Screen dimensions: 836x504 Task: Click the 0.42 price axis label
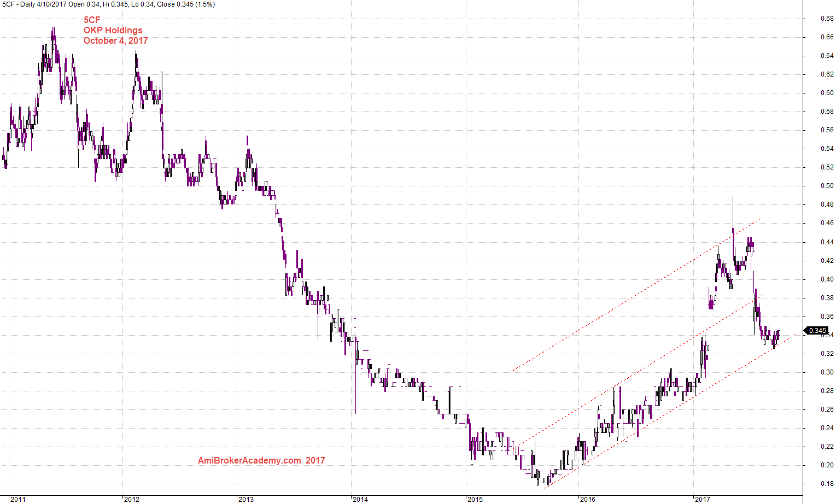pos(827,261)
